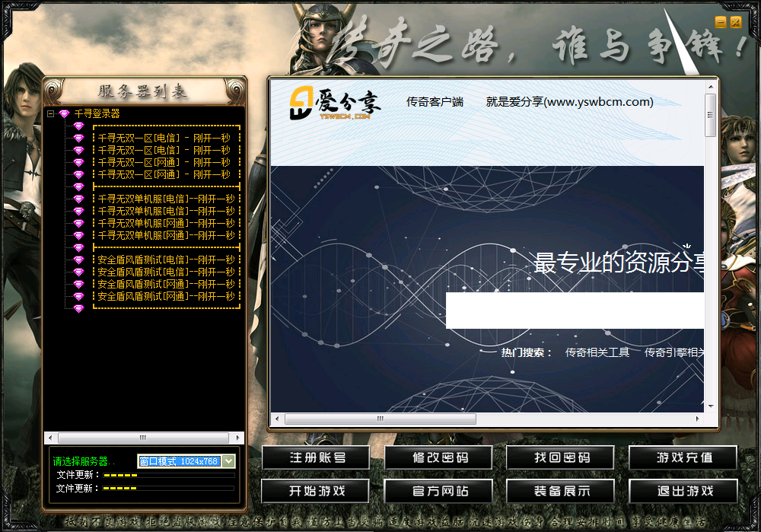Click the 传奇相关工具 hot search link
The image size is (761, 532).
tap(597, 352)
